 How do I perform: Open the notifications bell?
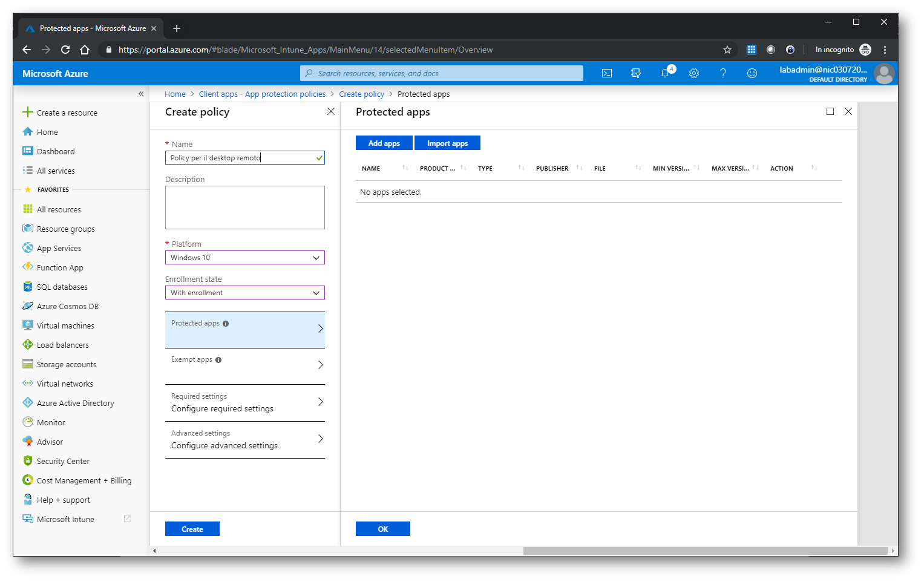[x=665, y=73]
